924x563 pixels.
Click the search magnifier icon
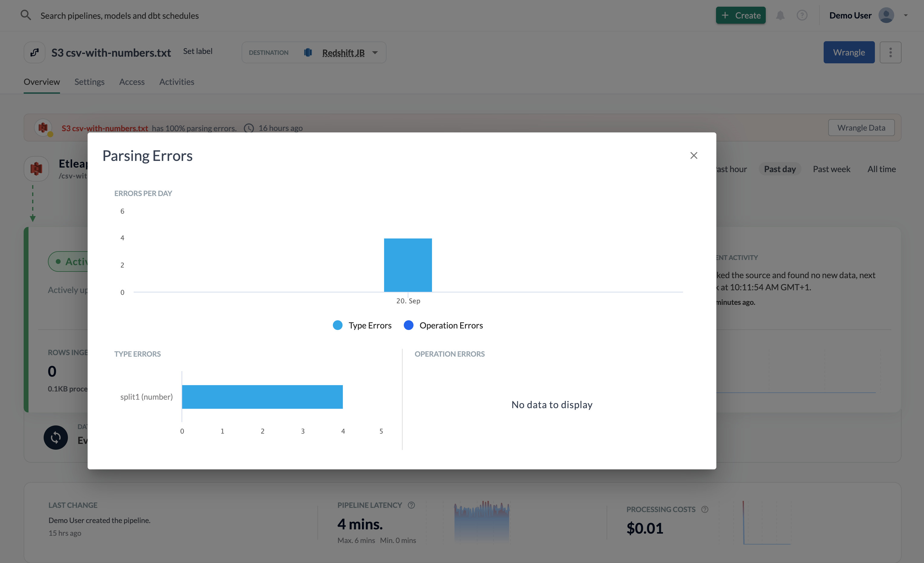click(25, 15)
